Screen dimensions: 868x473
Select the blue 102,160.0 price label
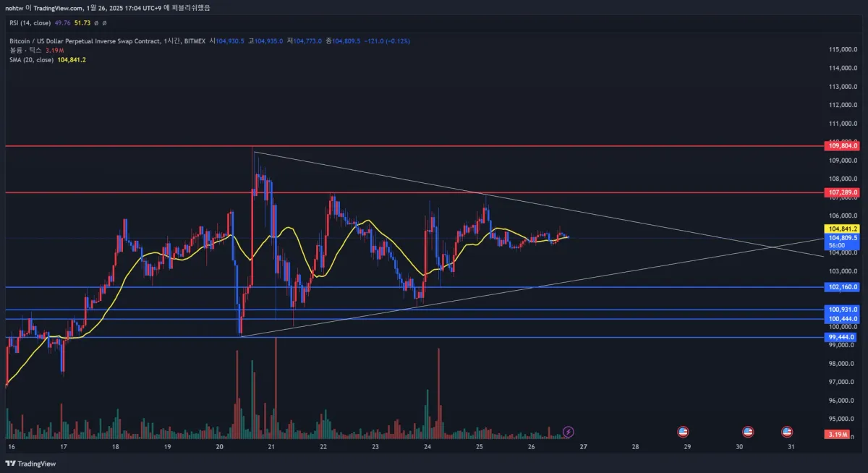click(843, 287)
